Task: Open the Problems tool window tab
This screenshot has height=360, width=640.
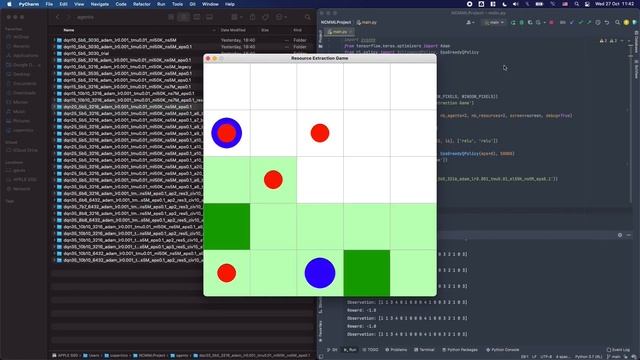Action: click(396, 350)
